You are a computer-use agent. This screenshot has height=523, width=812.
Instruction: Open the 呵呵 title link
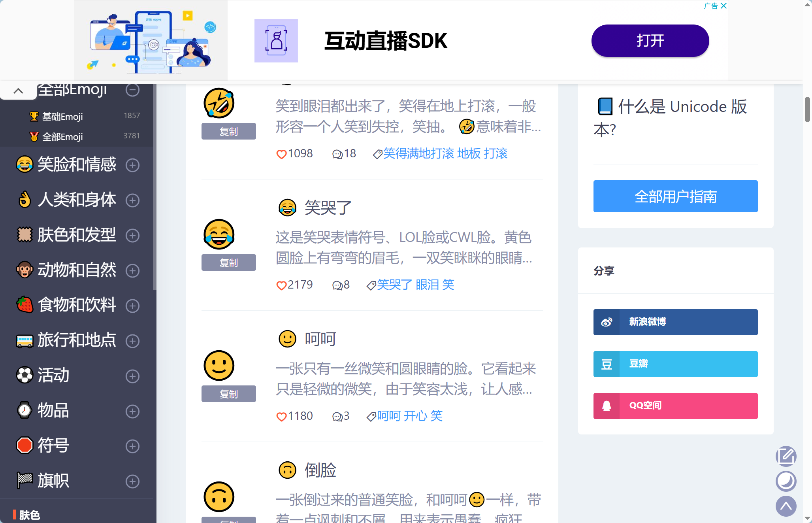(320, 339)
